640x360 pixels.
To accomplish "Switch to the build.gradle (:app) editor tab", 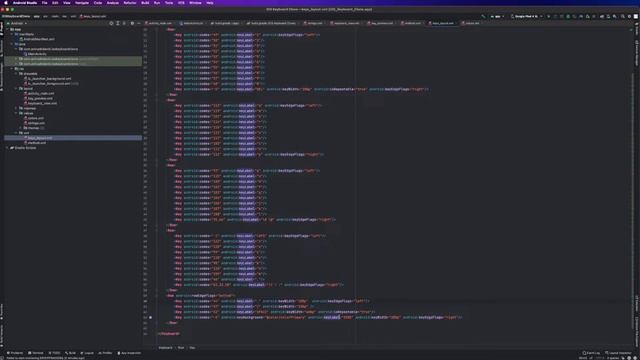I will [x=225, y=23].
